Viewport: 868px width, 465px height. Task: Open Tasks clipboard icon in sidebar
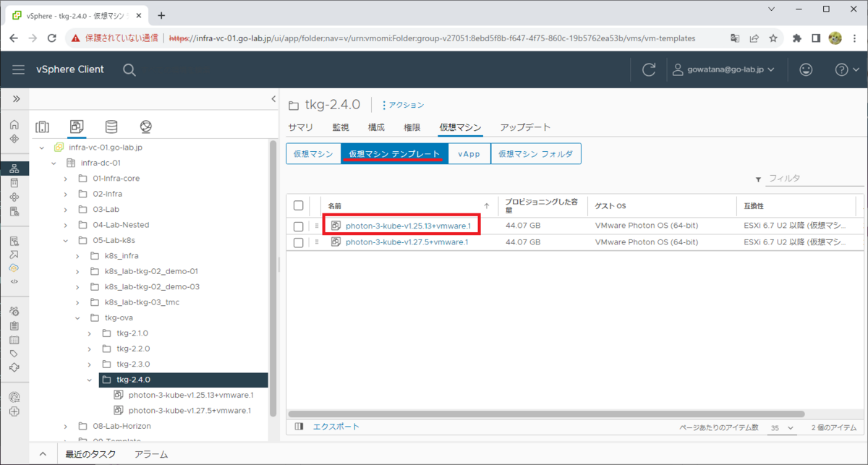(x=14, y=325)
